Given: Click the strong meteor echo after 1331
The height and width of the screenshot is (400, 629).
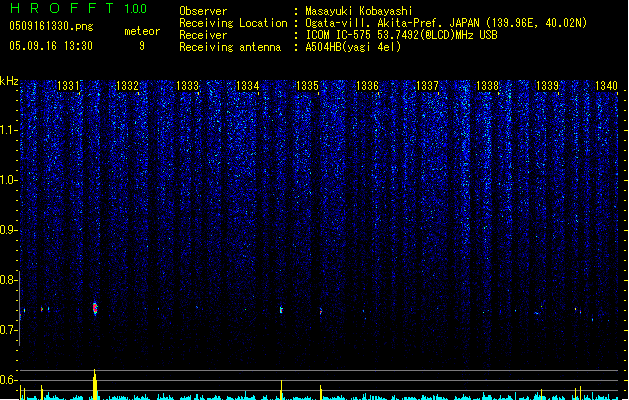Looking at the screenshot, I should 95,308.
